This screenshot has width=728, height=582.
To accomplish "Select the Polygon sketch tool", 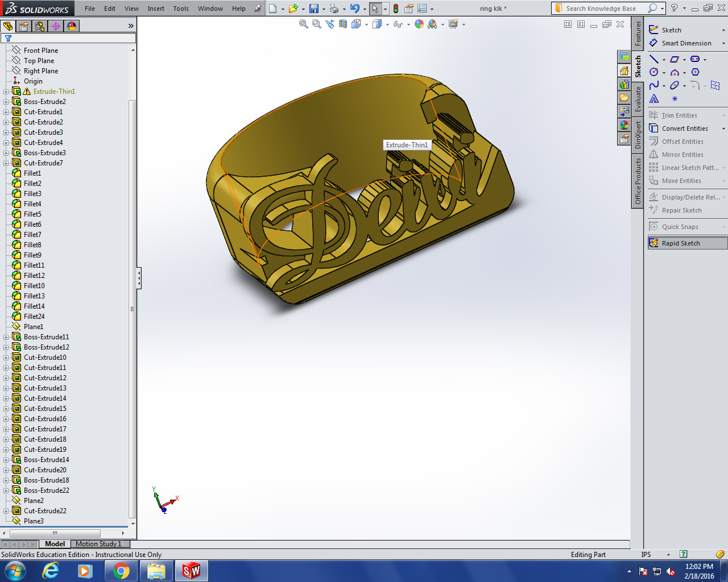I will (695, 72).
